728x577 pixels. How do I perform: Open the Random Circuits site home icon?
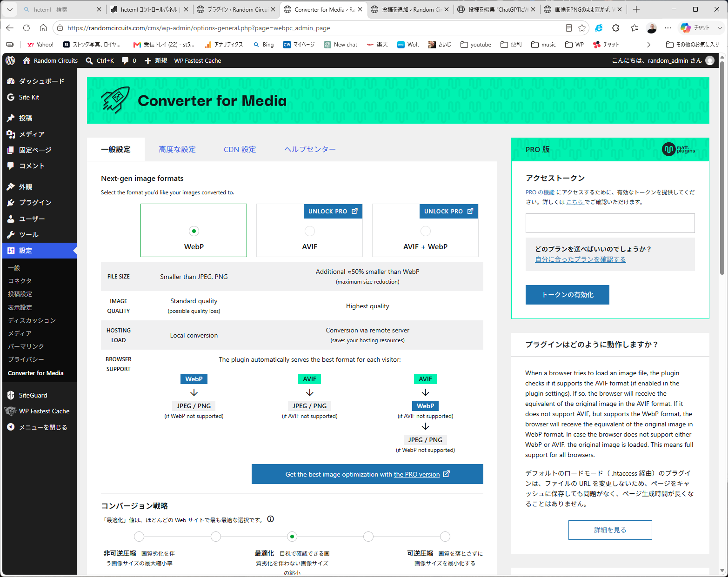(x=27, y=60)
